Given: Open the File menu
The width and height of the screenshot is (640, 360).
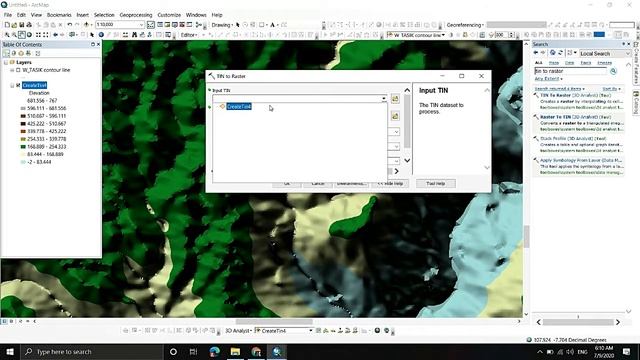Looking at the screenshot, I should click(8, 15).
